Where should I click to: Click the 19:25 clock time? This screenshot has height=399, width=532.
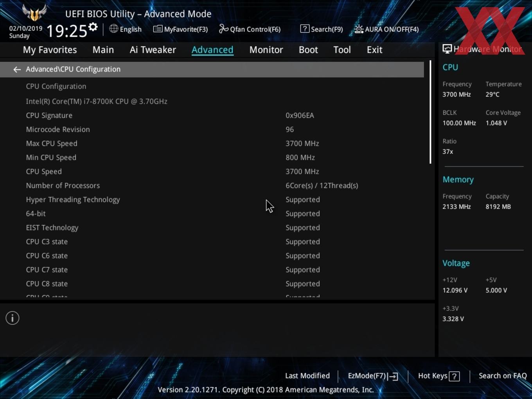pyautogui.click(x=66, y=31)
